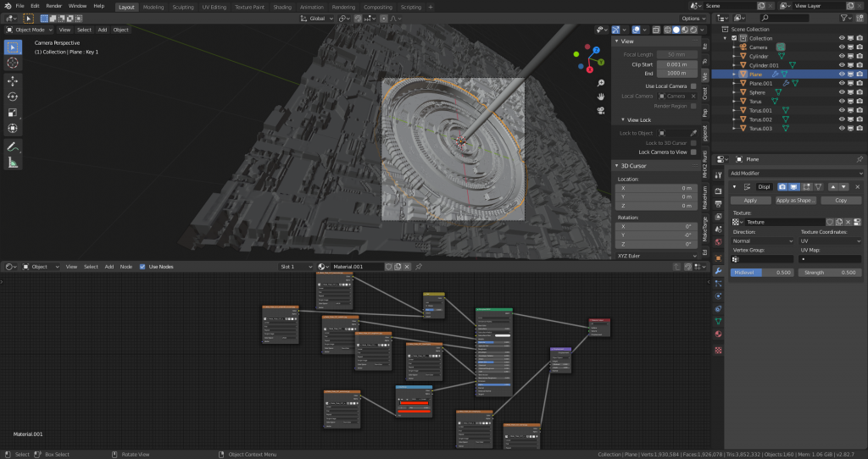Image resolution: width=868 pixels, height=459 pixels.
Task: Select the Scale tool
Action: point(13,113)
